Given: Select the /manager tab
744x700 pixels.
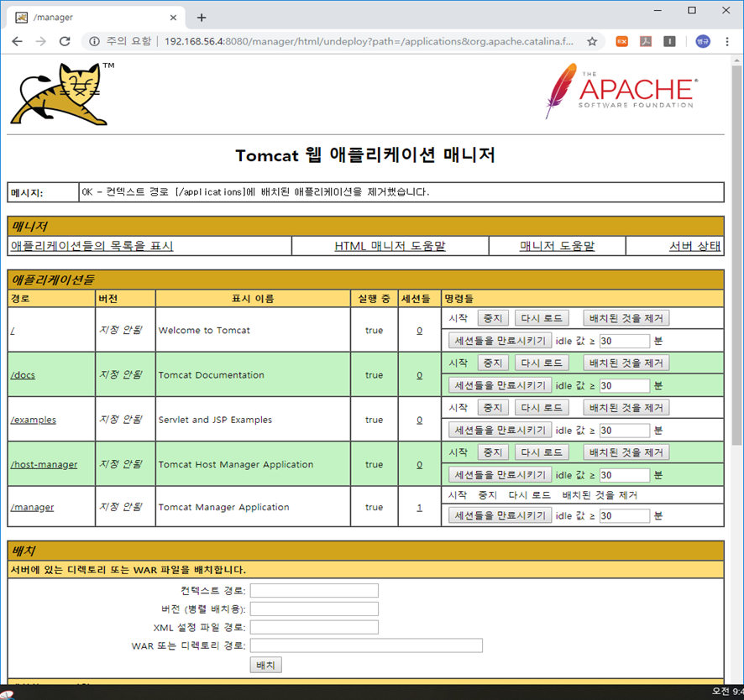Looking at the screenshot, I should [x=95, y=18].
